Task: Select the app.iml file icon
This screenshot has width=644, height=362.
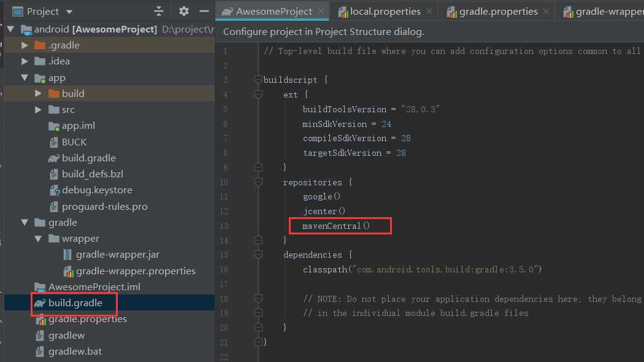Action: point(54,126)
